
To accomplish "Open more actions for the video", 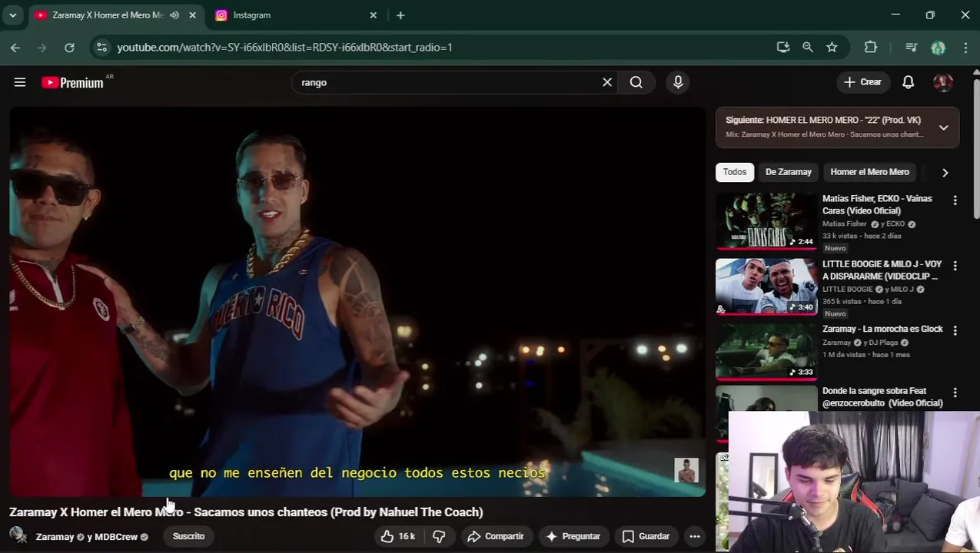I will point(695,536).
